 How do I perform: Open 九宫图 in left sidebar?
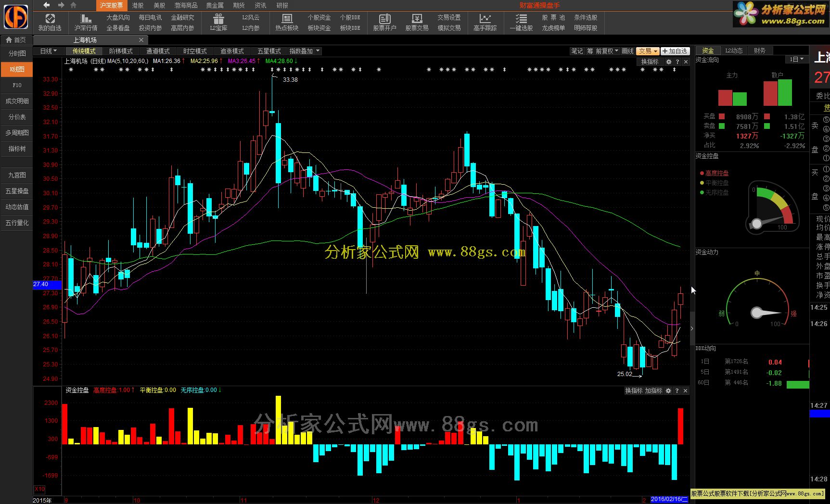coord(17,175)
